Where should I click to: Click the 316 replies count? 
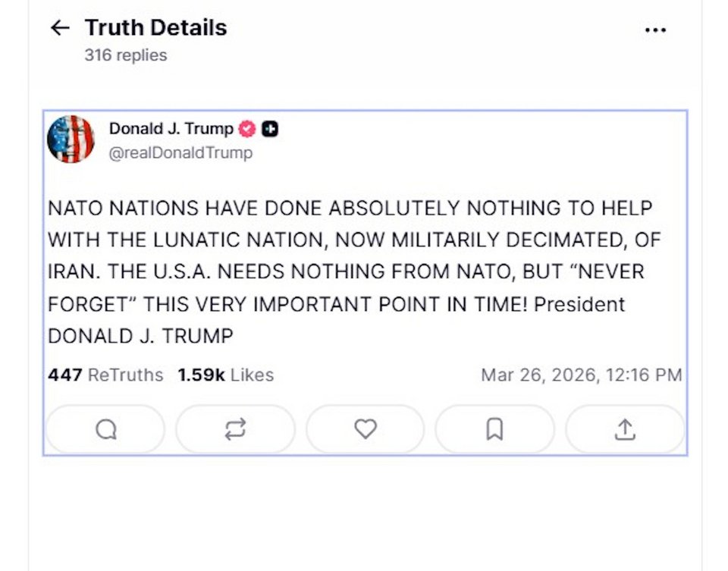pos(126,55)
